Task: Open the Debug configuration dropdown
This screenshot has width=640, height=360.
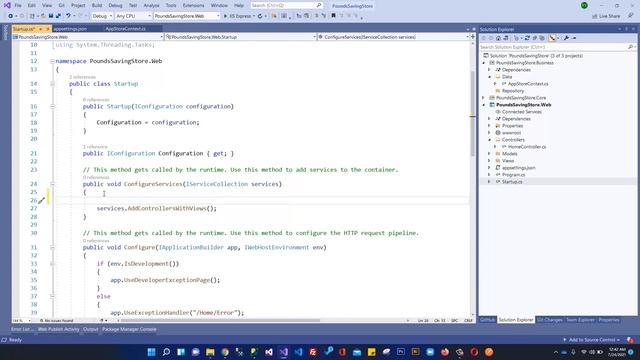Action: coord(102,16)
